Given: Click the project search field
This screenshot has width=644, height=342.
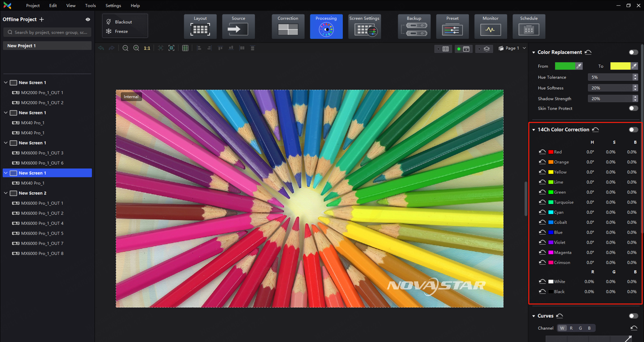Looking at the screenshot, I should [x=47, y=32].
